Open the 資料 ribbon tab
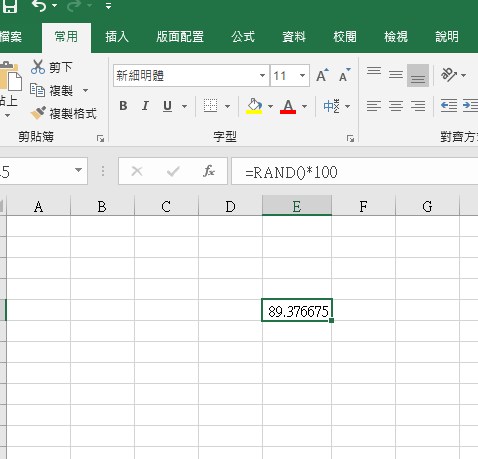478x459 pixels. coord(294,37)
